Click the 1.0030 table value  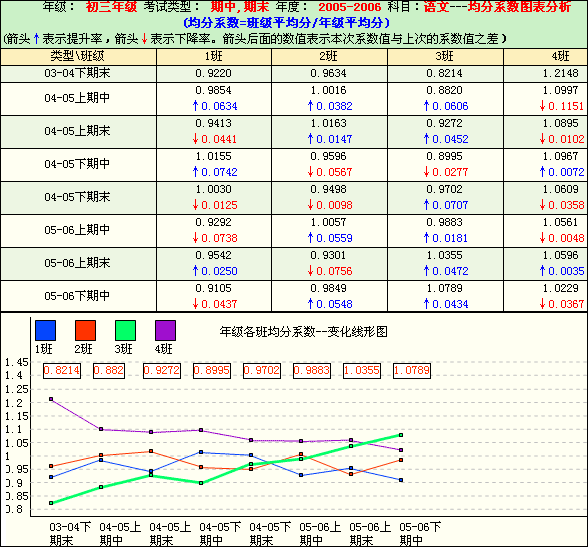click(213, 189)
